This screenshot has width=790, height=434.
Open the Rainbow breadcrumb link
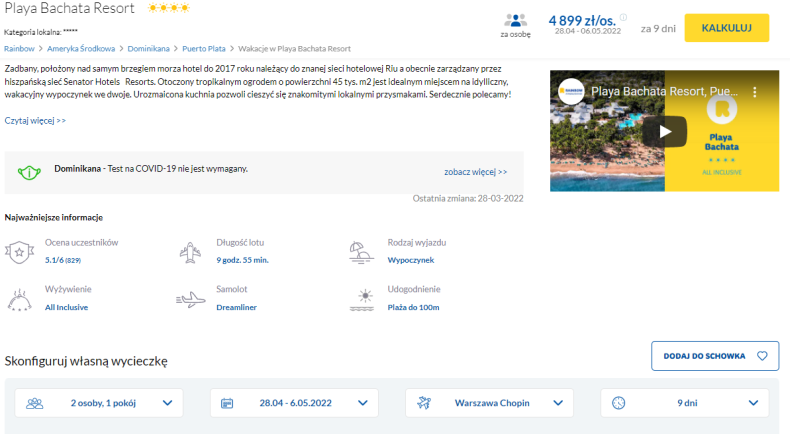click(19, 49)
